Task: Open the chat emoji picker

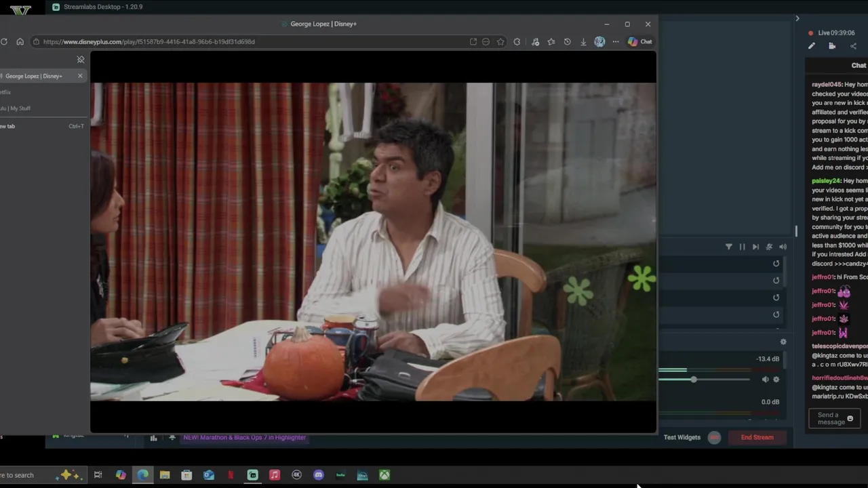Action: [x=850, y=419]
